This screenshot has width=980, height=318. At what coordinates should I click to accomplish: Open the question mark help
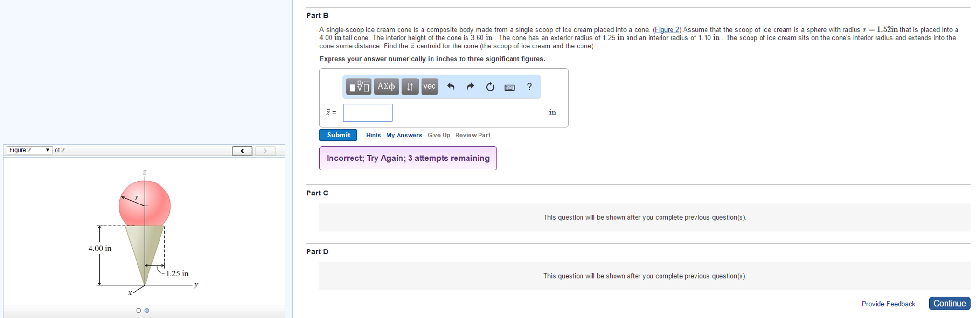pos(529,87)
